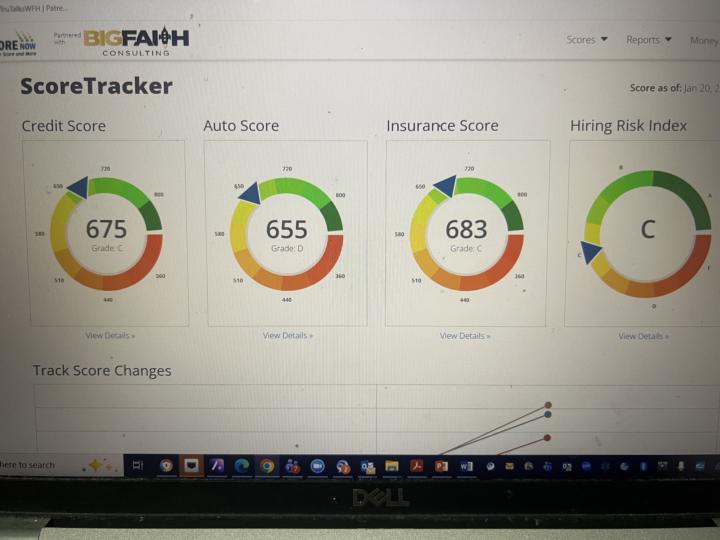
Task: Open Task View from the taskbar
Action: [x=137, y=466]
